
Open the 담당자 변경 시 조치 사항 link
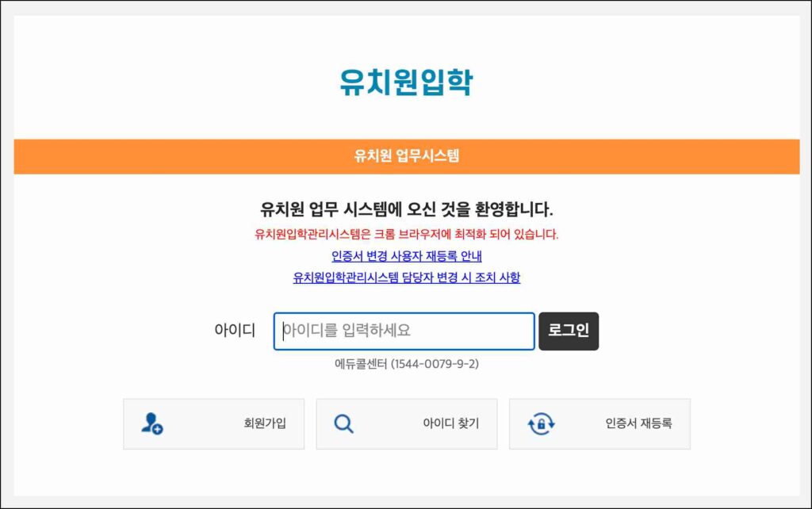click(406, 277)
